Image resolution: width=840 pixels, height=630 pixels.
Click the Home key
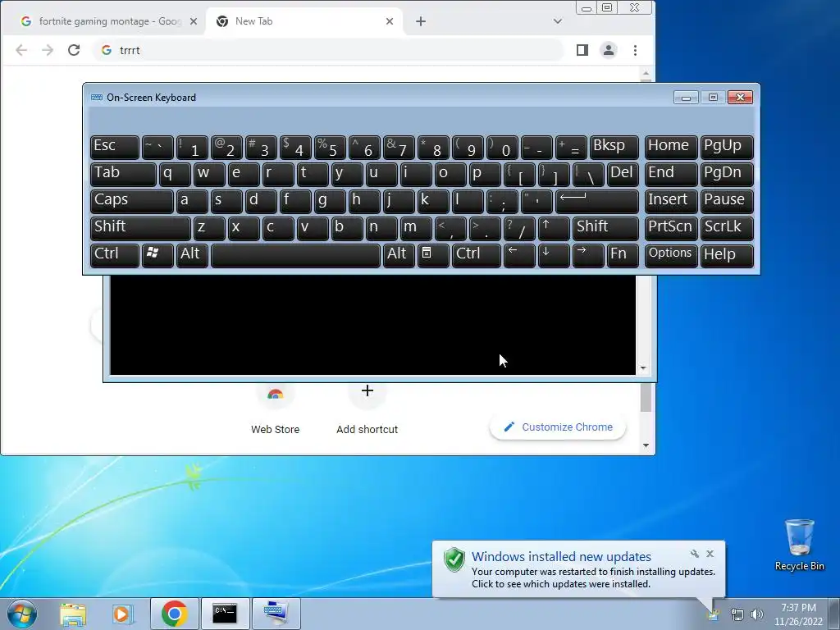pos(671,147)
